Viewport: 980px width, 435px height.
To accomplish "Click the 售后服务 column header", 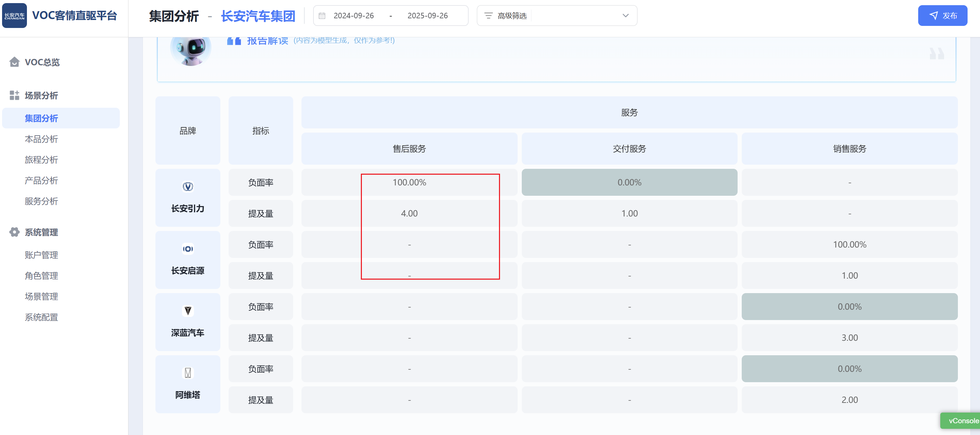I will 409,149.
